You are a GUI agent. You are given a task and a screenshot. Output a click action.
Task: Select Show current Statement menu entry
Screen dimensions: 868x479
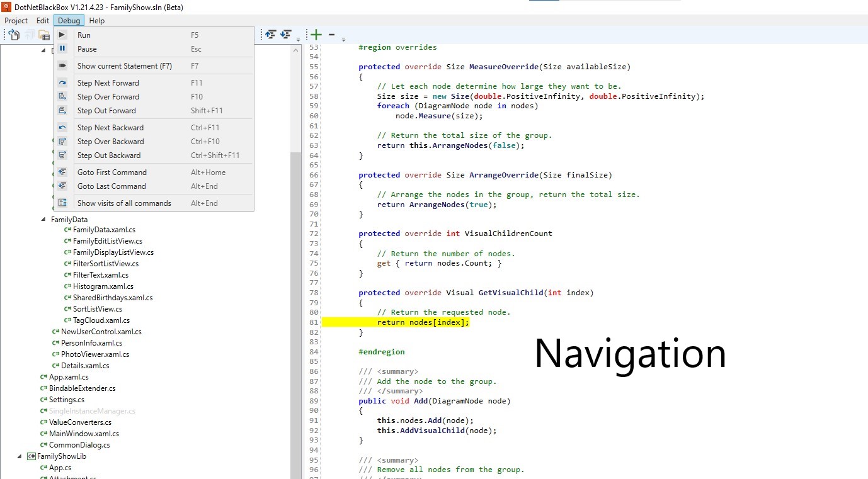click(124, 66)
